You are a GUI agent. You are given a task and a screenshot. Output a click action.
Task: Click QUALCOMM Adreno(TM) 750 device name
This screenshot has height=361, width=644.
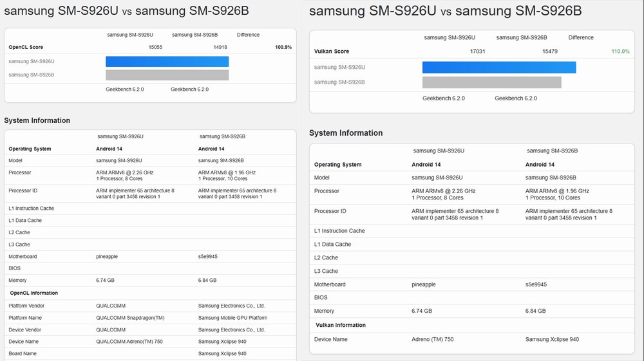[128, 342]
